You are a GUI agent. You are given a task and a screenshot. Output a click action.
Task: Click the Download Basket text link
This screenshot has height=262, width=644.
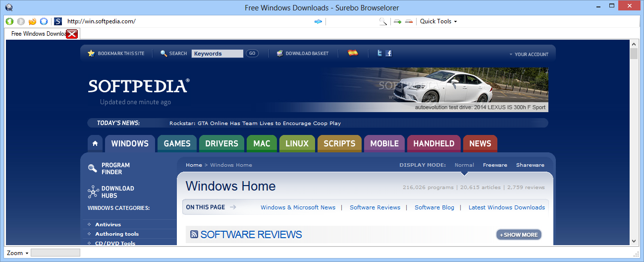[x=307, y=54]
